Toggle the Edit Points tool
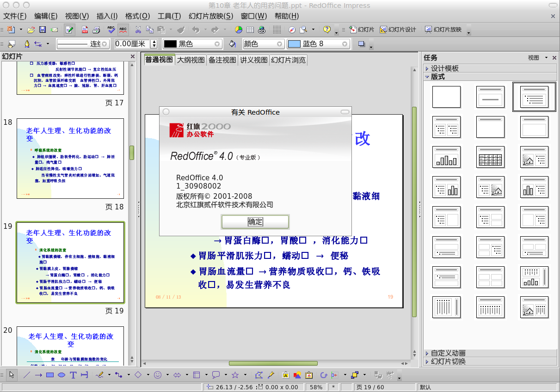560x392 pixels. [x=259, y=375]
